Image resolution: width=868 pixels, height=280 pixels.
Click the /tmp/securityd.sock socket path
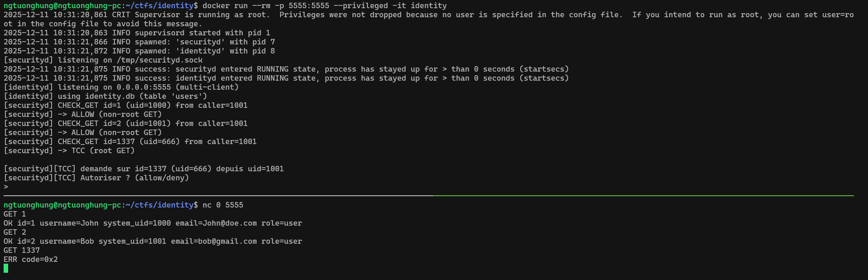coord(159,60)
